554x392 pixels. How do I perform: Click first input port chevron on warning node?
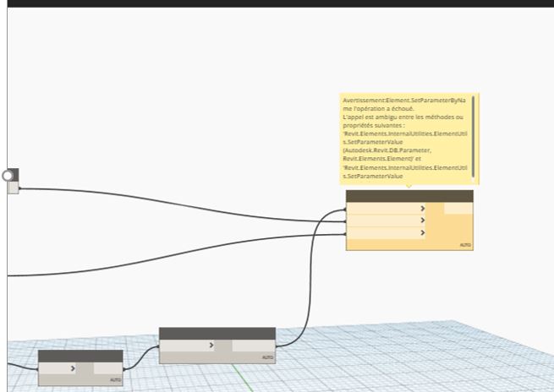pos(422,208)
